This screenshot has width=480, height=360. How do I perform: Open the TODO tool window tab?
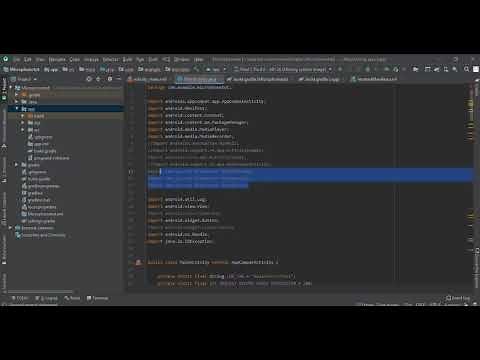(x=20, y=298)
